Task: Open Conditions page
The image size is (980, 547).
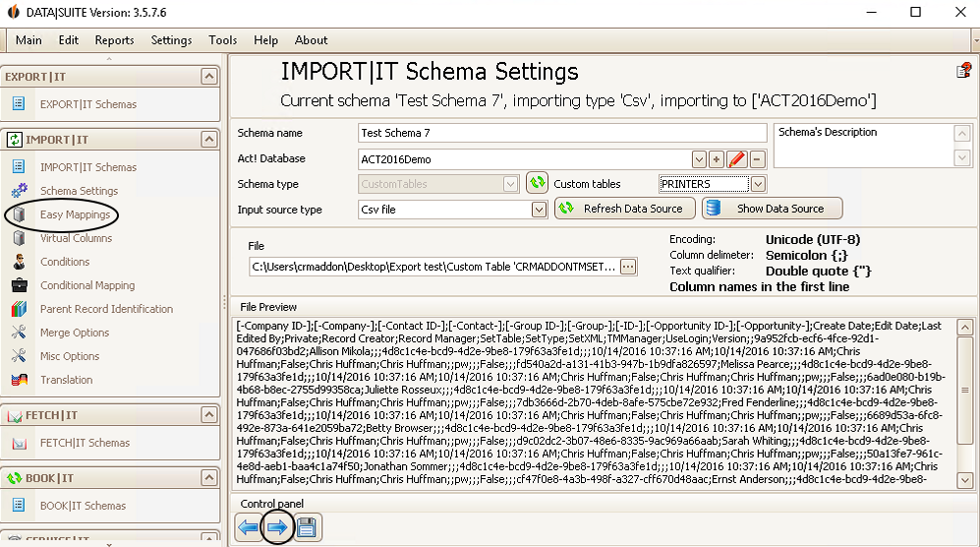Action: [x=65, y=262]
